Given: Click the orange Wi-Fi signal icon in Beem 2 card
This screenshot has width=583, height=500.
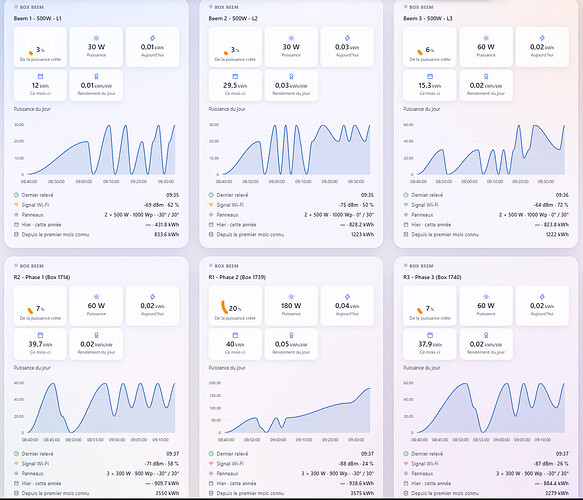Looking at the screenshot, I should pyautogui.click(x=211, y=205).
